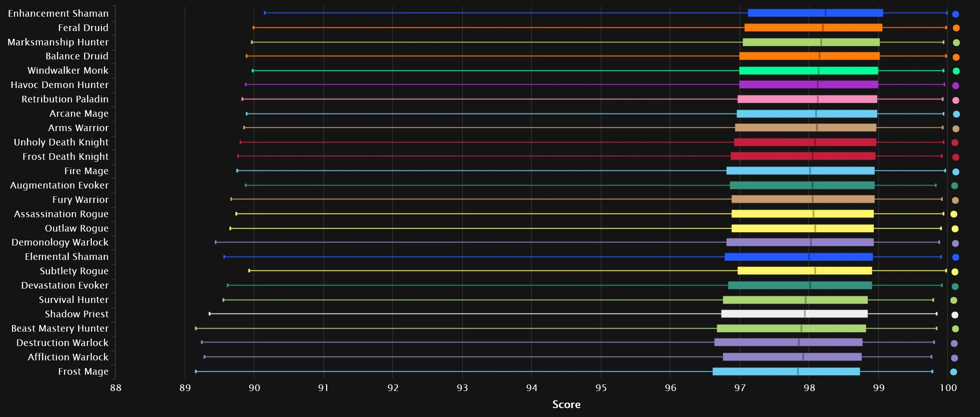The image size is (980, 417).
Task: Click the Subtlety Rogue outlier dot
Action: pos(955,272)
